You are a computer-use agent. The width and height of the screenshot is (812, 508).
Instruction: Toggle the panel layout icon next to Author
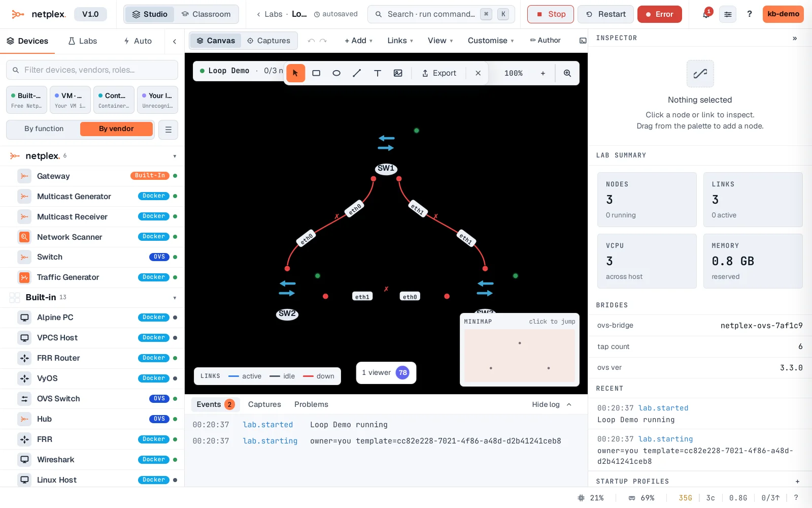583,41
